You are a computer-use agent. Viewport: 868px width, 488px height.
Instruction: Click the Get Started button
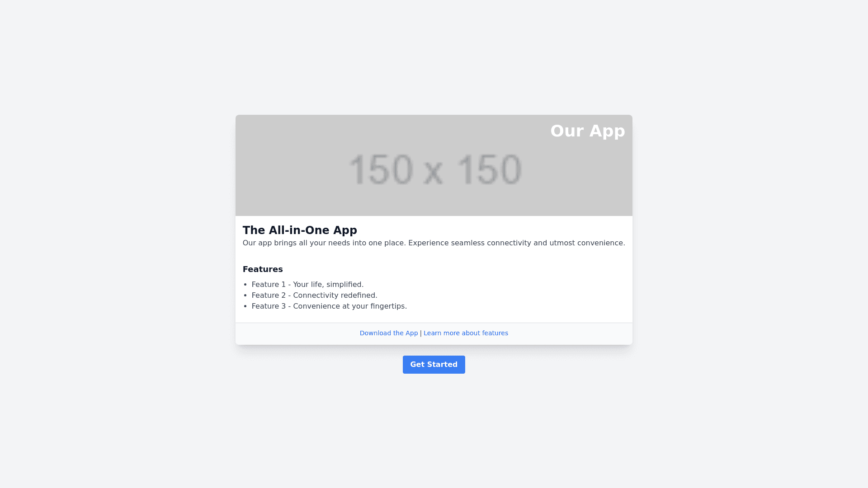434,365
